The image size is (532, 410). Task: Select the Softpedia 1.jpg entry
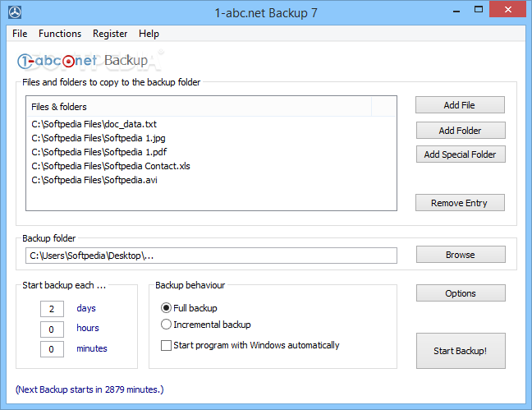[99, 138]
